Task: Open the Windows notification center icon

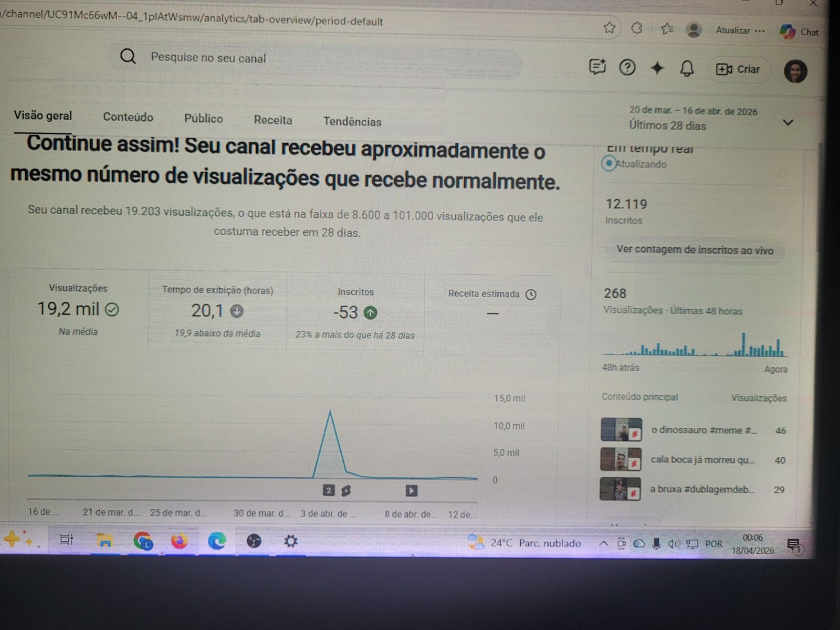Action: click(794, 546)
